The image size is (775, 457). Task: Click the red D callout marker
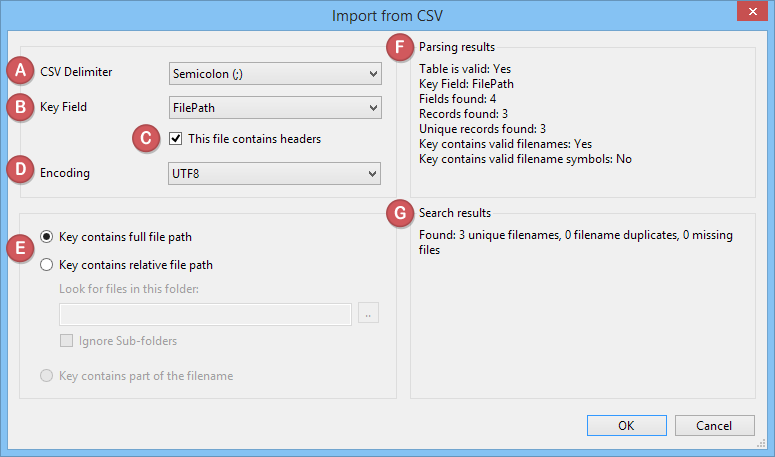(19, 172)
